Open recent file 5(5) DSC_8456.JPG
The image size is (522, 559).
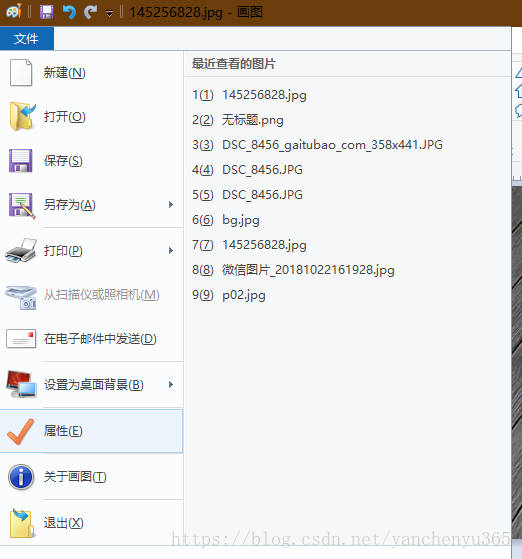247,195
